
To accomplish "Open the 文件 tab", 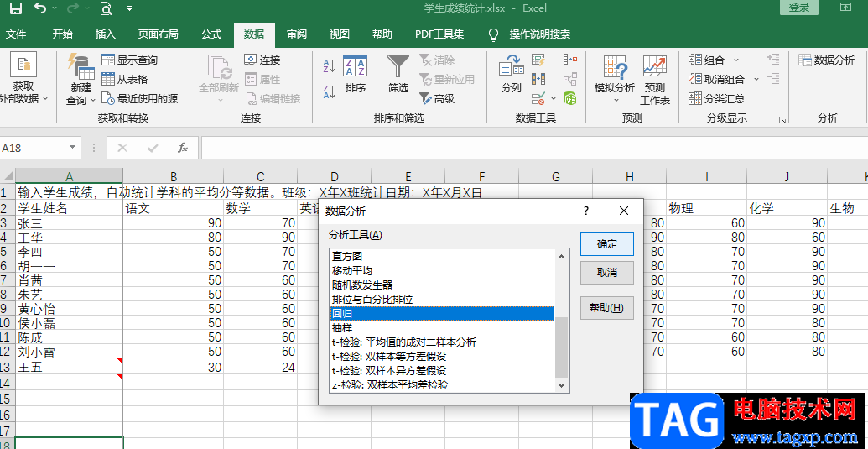I will pos(15,34).
